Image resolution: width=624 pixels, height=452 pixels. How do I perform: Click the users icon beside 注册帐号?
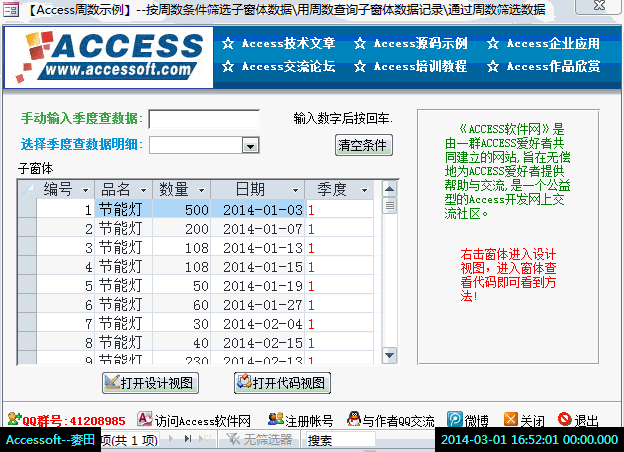click(x=275, y=419)
